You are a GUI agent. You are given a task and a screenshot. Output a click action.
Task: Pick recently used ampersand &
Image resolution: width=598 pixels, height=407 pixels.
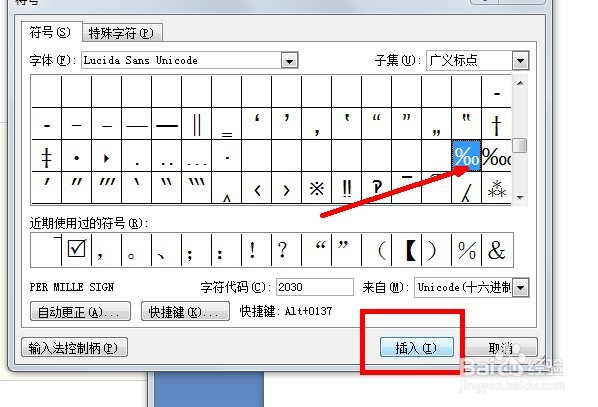[497, 250]
